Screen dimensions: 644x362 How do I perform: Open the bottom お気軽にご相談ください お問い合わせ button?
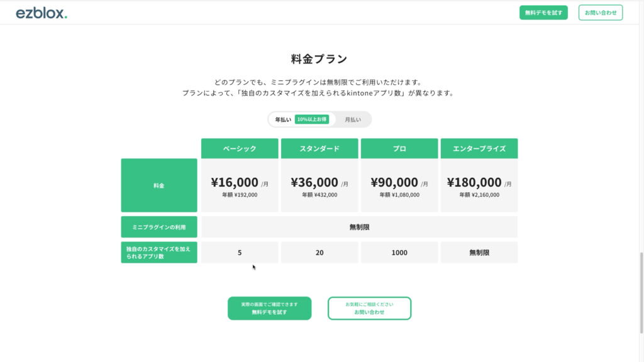pos(369,308)
